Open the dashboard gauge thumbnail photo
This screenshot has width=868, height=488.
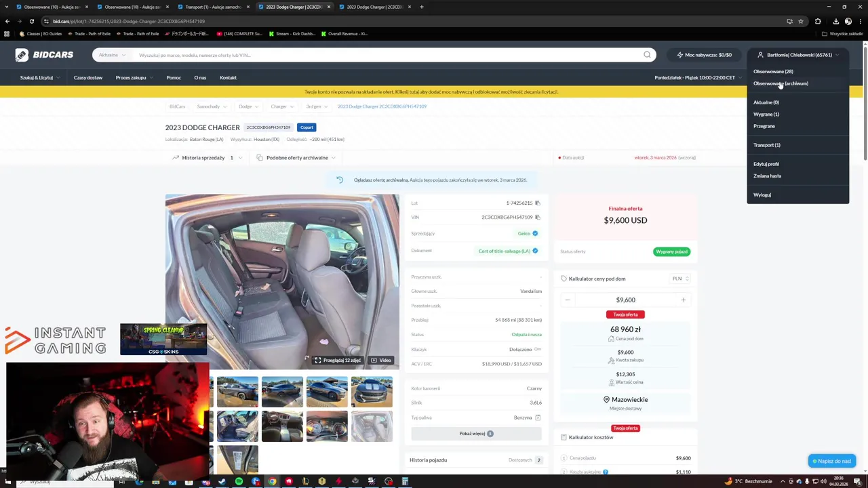click(x=327, y=426)
